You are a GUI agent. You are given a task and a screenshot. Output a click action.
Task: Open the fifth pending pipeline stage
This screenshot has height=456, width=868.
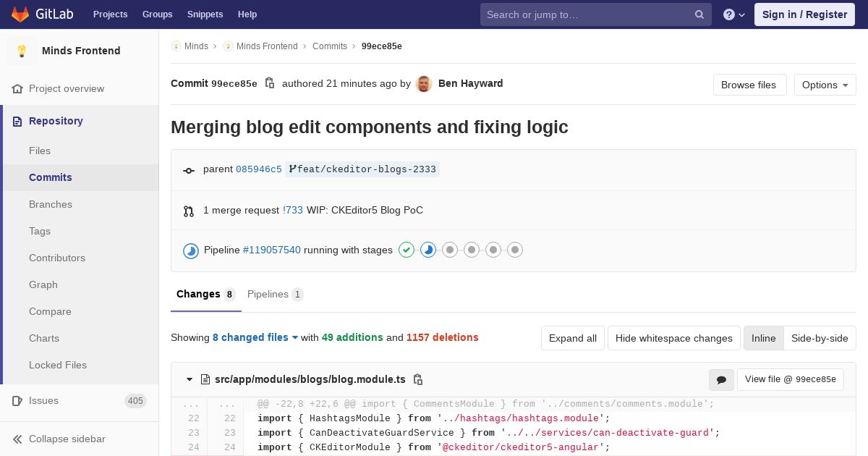(493, 250)
